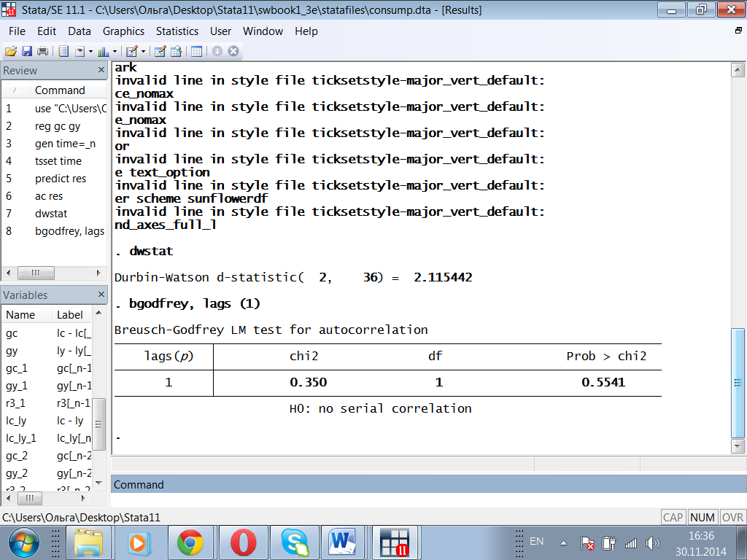747x560 pixels.
Task: Open Google Chrome from the taskbar
Action: [190, 542]
